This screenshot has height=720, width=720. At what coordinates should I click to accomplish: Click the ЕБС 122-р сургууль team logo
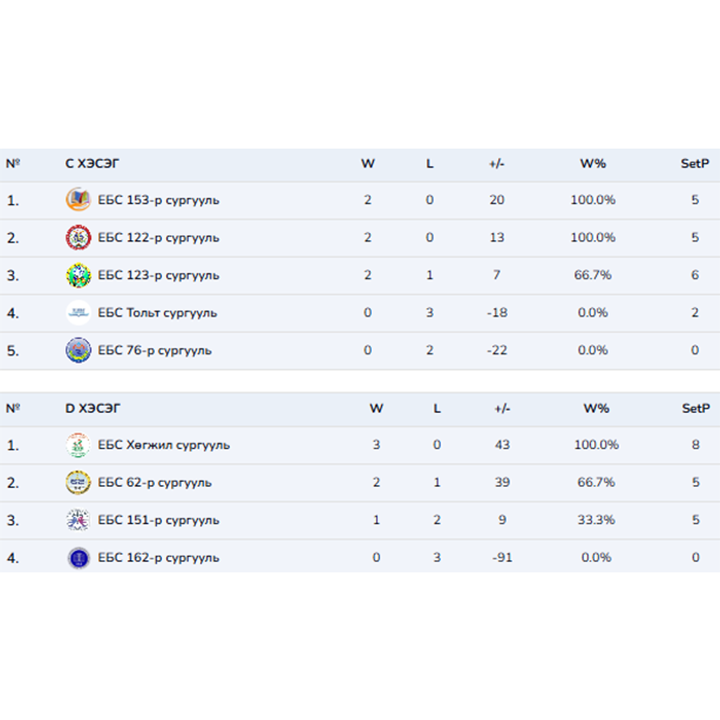[78, 238]
